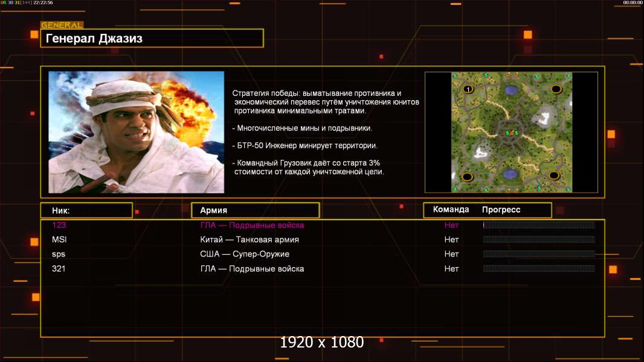Click the progress bar for player 321

[x=538, y=268]
